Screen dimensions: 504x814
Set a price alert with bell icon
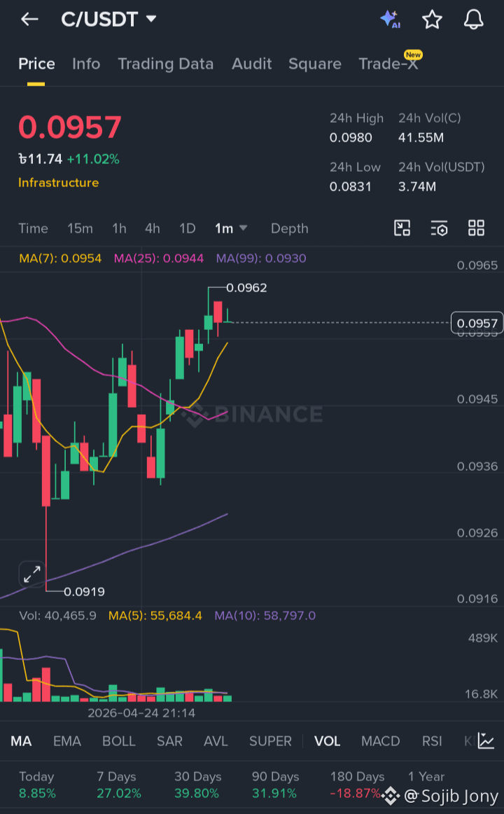473,20
